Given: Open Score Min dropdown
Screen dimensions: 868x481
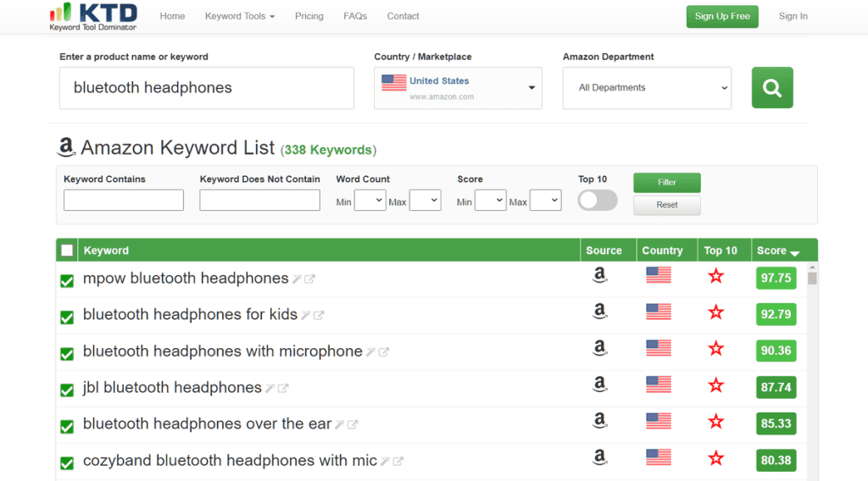Looking at the screenshot, I should (x=491, y=200).
